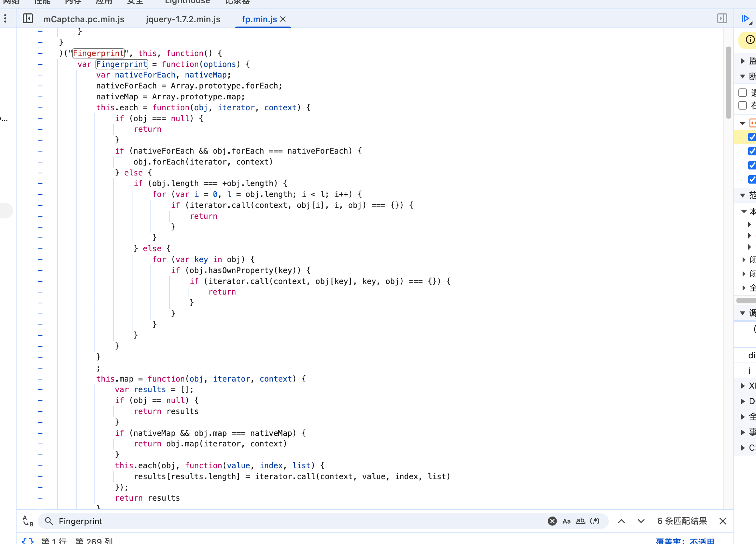
Task: Select the 'i' call stack frame
Action: [x=749, y=371]
